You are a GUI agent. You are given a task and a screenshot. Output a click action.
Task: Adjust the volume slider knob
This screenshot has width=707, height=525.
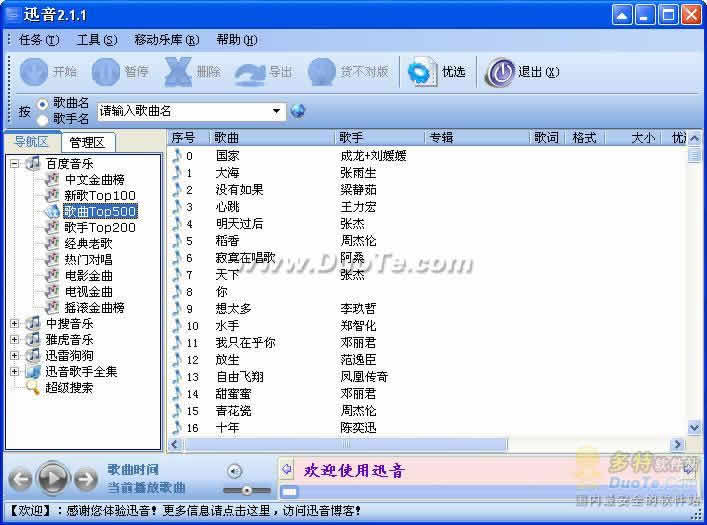(247, 490)
